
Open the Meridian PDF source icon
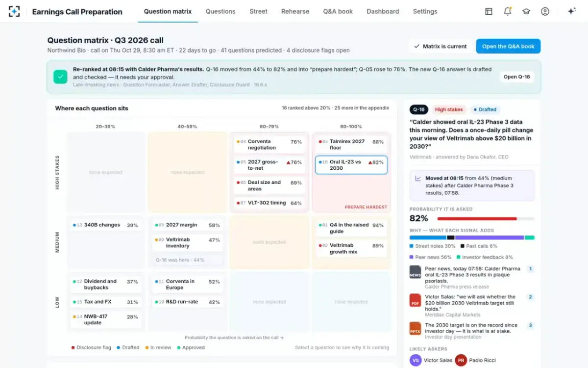415,300
